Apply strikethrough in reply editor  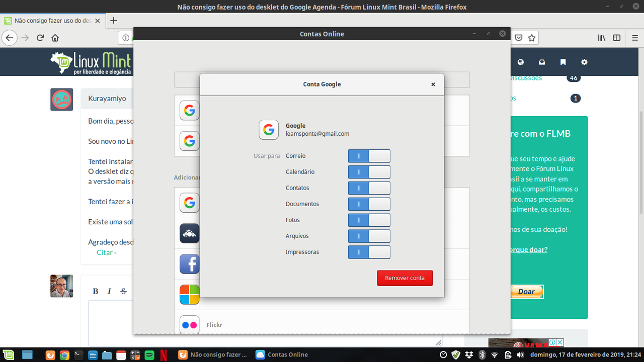click(124, 291)
